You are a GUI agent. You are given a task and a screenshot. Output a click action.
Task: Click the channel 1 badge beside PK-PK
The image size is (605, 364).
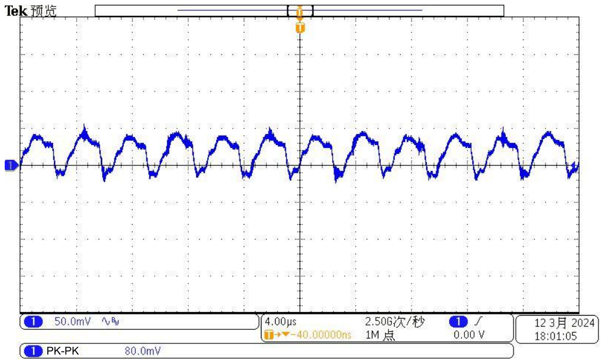click(33, 351)
